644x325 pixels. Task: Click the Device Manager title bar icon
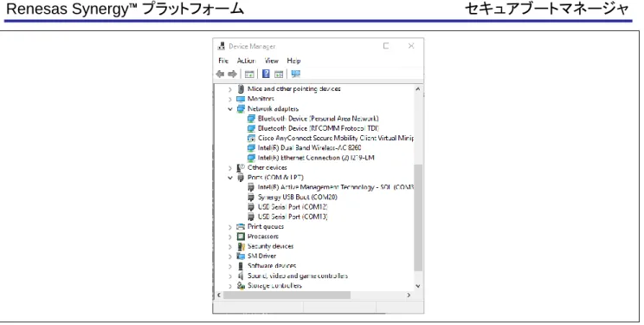pyautogui.click(x=222, y=46)
